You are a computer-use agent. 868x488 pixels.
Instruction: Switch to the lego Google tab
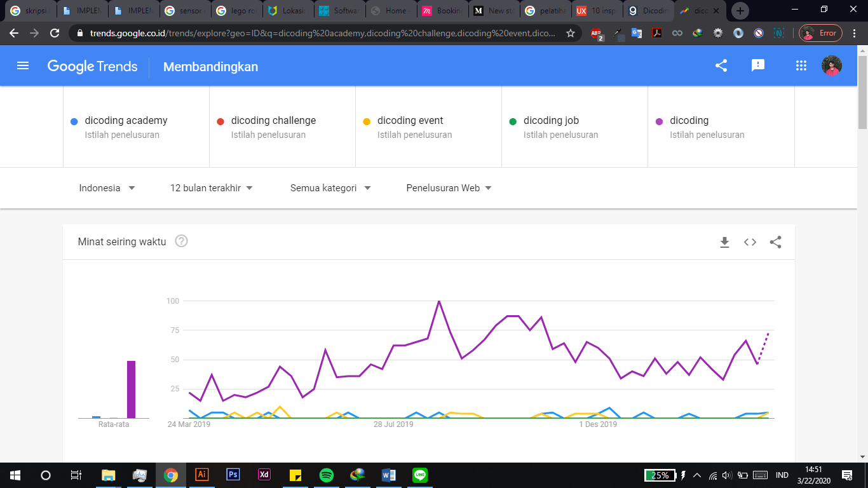tap(236, 11)
